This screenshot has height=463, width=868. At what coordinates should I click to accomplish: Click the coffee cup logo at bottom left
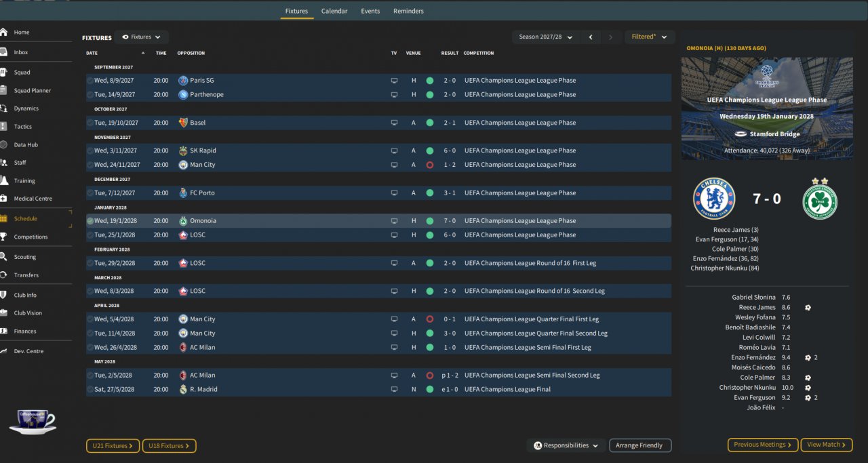point(32,422)
